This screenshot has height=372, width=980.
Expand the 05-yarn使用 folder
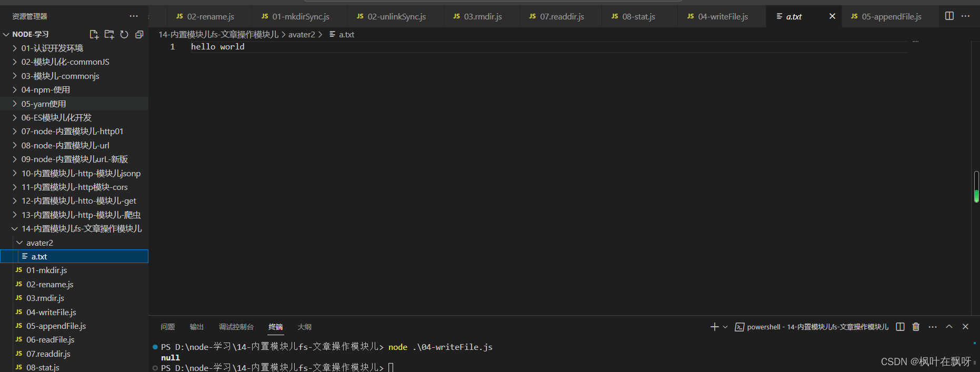click(74, 104)
